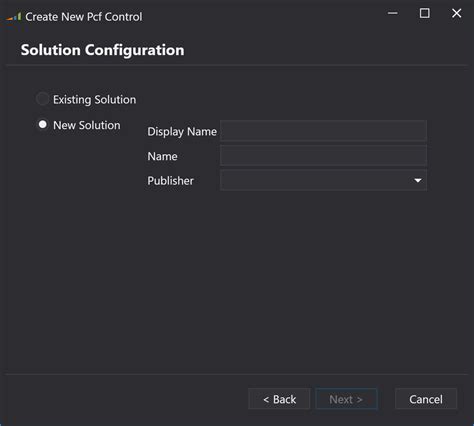Click the app icon in title bar

click(x=14, y=17)
